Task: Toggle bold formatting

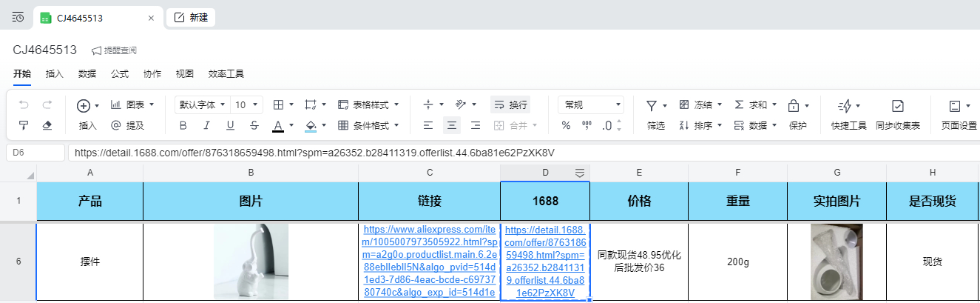Action: click(183, 125)
